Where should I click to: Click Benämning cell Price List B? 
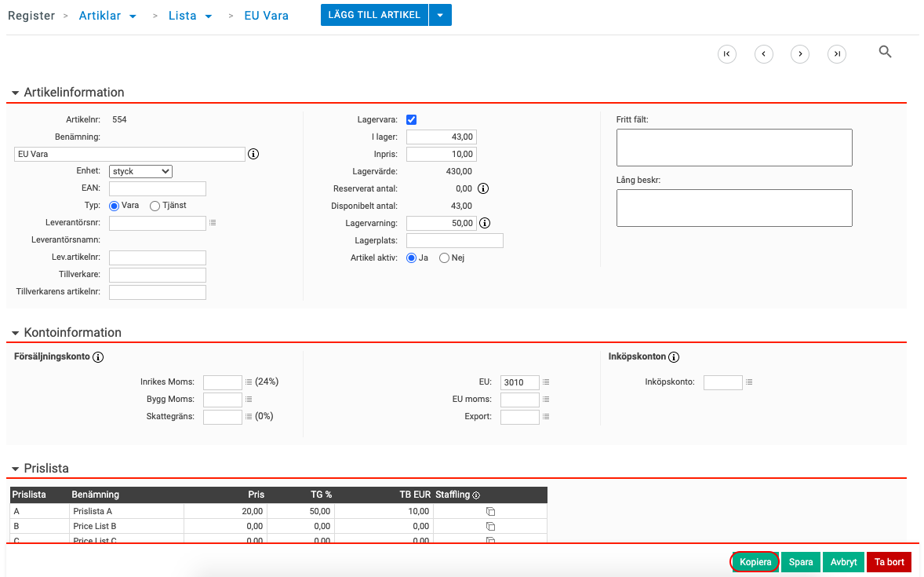(x=95, y=526)
